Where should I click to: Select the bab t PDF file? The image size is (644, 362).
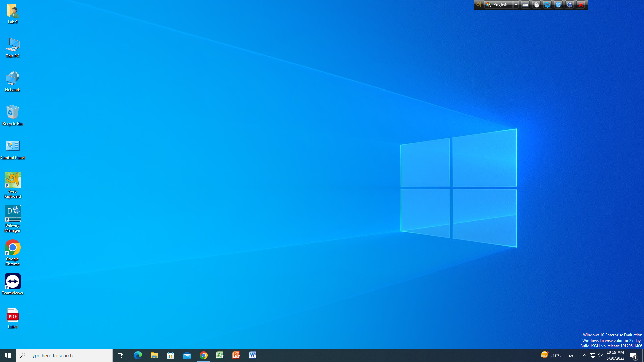13,318
